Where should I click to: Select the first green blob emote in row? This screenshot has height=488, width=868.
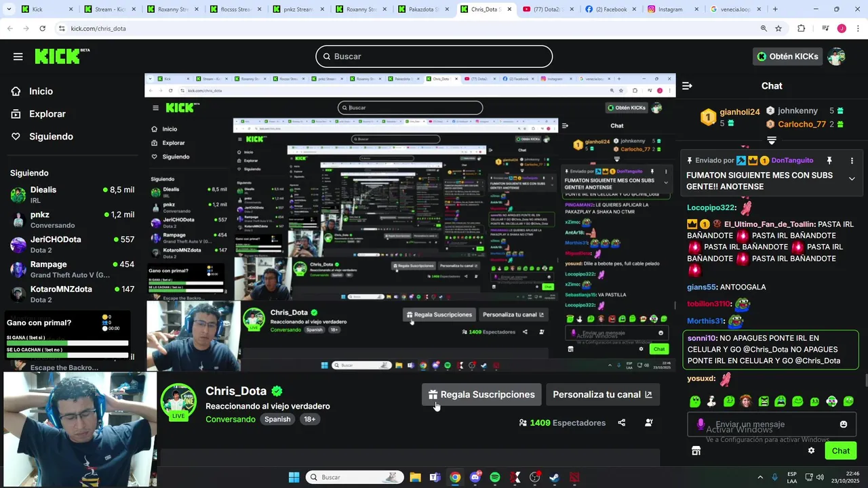[695, 401]
